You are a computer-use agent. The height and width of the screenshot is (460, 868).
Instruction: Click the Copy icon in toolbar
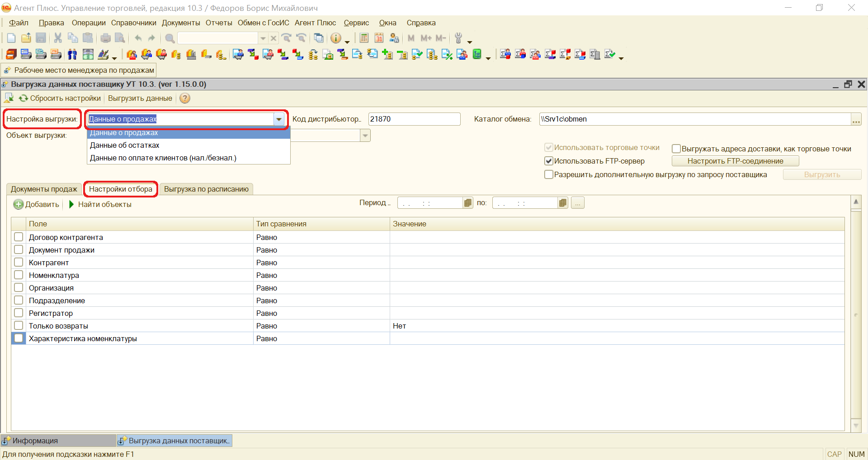73,38
